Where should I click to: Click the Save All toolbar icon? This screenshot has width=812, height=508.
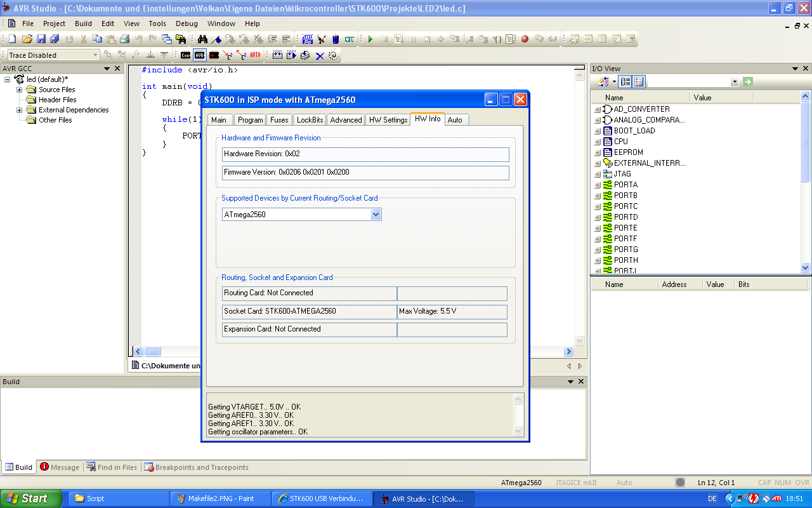(55, 39)
